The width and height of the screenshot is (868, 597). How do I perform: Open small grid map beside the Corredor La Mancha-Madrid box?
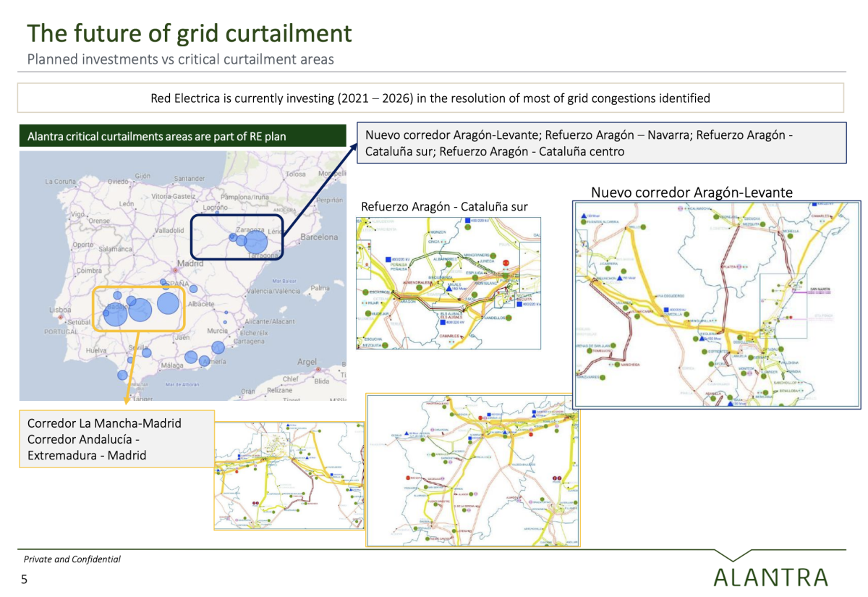pyautogui.click(x=289, y=475)
